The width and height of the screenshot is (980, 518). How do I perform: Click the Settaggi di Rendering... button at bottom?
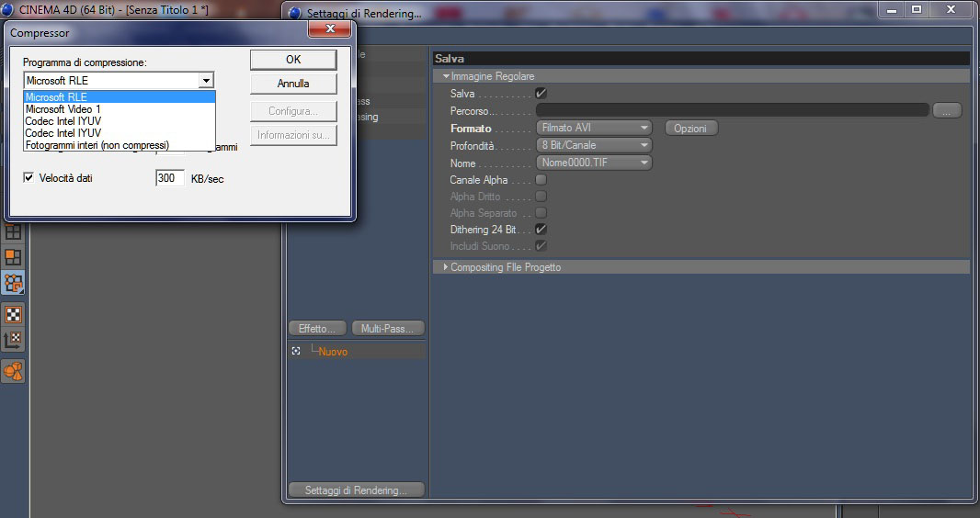pos(357,490)
